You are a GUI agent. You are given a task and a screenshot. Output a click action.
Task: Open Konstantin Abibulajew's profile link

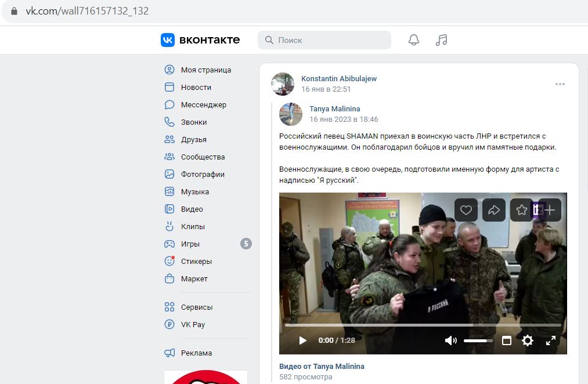(x=339, y=79)
